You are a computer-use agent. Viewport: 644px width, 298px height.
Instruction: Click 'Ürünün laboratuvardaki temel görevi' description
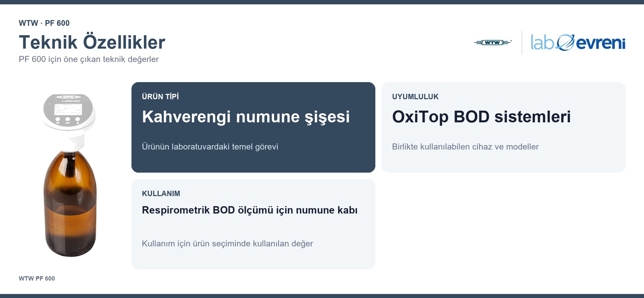[x=210, y=147]
